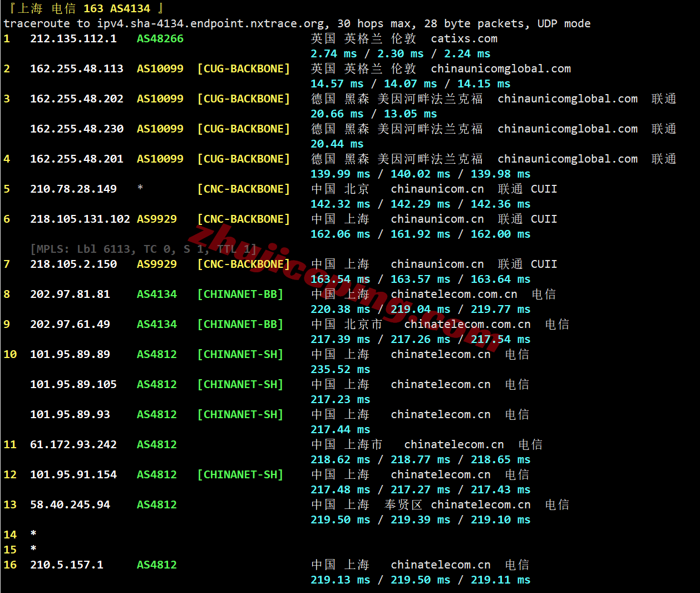Click the 139.99 ms latency value
The width and height of the screenshot is (700, 593).
[341, 174]
